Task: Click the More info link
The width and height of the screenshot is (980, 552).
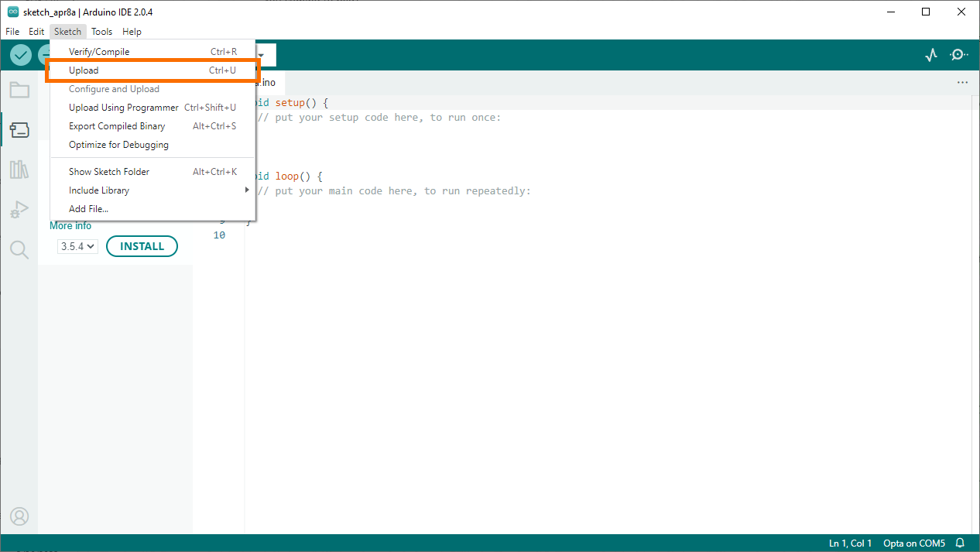Action: (x=70, y=225)
